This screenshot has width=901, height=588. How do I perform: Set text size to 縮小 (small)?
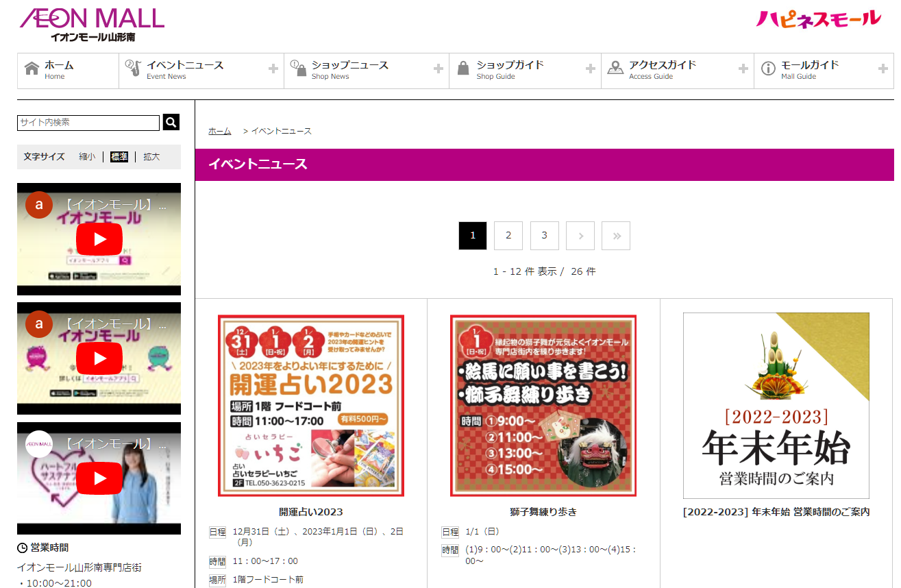(87, 157)
